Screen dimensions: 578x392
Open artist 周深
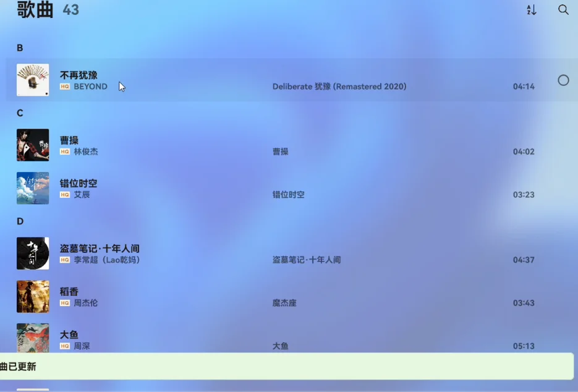pos(82,346)
